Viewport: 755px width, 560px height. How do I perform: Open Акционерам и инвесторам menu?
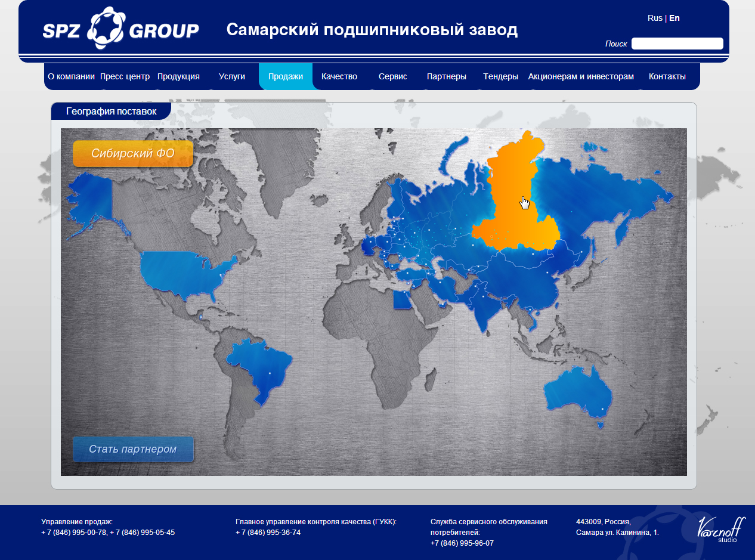pyautogui.click(x=581, y=76)
